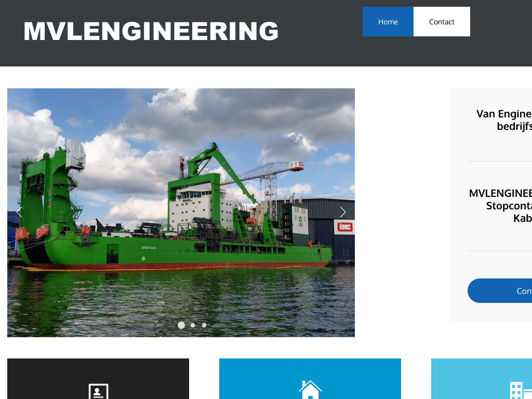This screenshot has height=399, width=532.
Task: Click the white house icon
Action: [x=310, y=390]
